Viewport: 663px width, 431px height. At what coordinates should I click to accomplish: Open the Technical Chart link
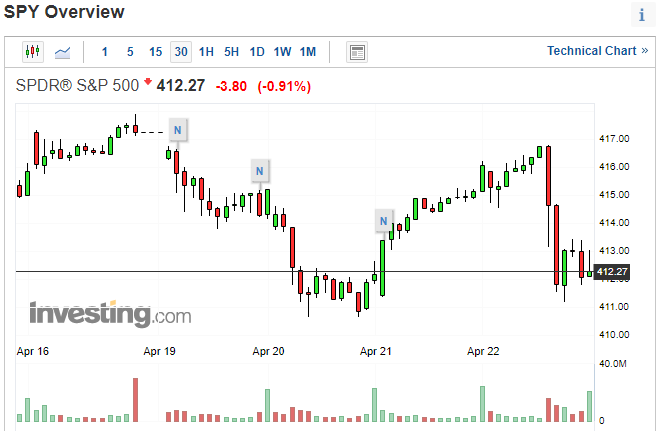click(597, 51)
